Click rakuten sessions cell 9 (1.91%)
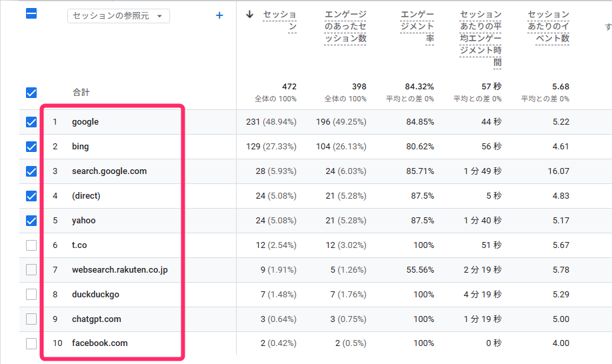The height and width of the screenshot is (364, 612). point(279,270)
